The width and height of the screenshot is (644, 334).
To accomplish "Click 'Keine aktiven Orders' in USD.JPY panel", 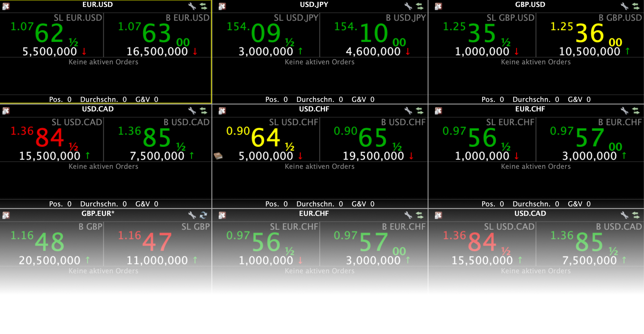I will tap(320, 62).
